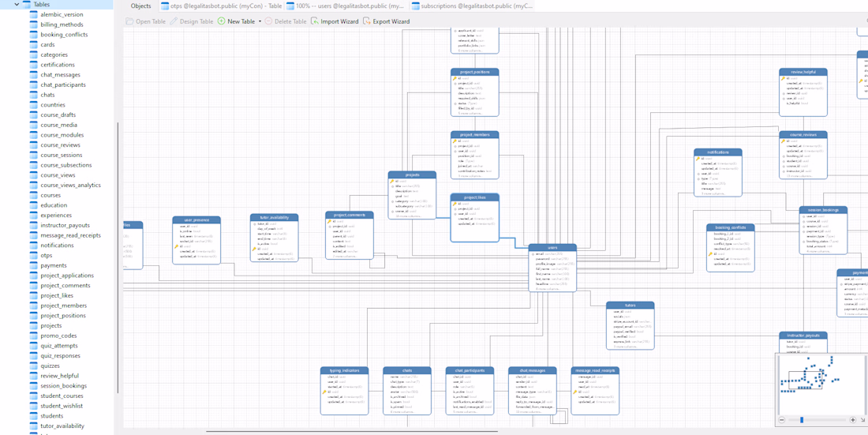The image size is (868, 435).
Task: Select tutor_availability in the tables list
Action: click(62, 426)
